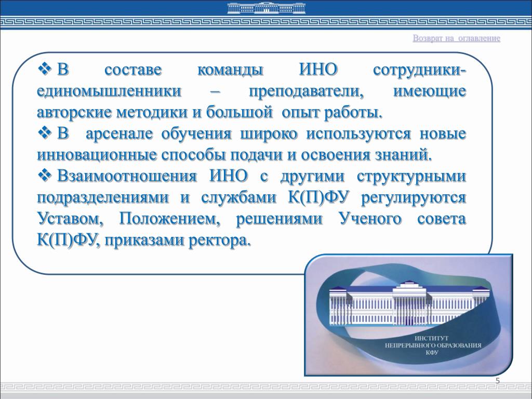Click the text 'авторские методики и большой опыт работы.'
Viewport: 532px width, 399px height.
point(210,112)
